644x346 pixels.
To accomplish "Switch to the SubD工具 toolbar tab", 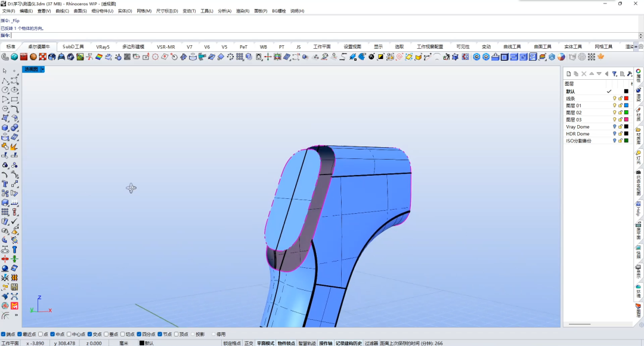I will pos(73,46).
